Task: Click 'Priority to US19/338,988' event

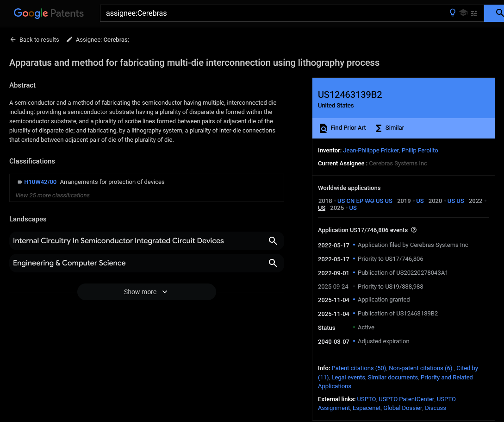Action: tap(390, 287)
